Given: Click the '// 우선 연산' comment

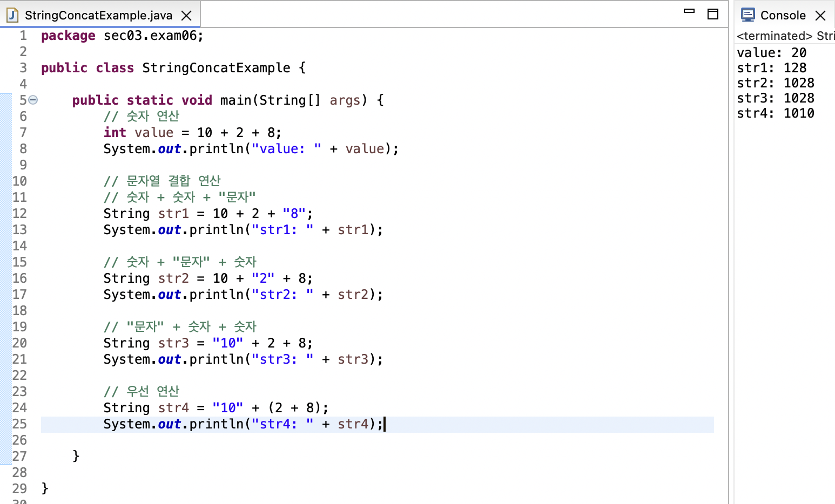Looking at the screenshot, I should [142, 392].
